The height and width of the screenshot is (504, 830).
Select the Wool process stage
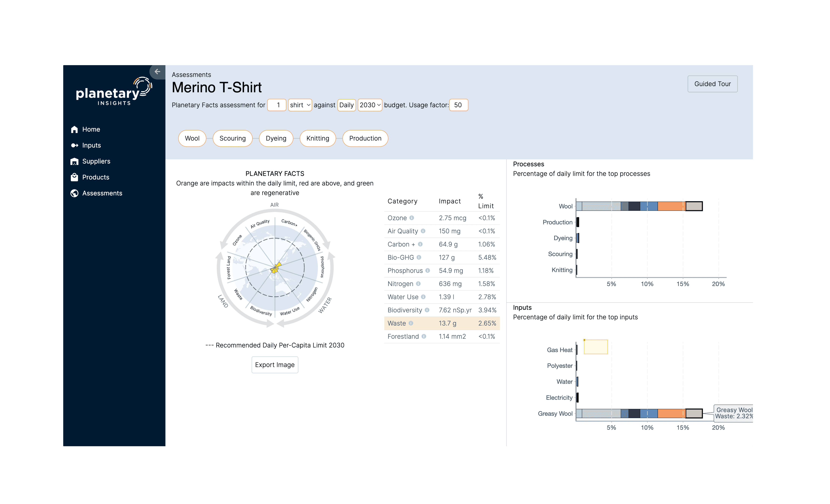click(192, 138)
